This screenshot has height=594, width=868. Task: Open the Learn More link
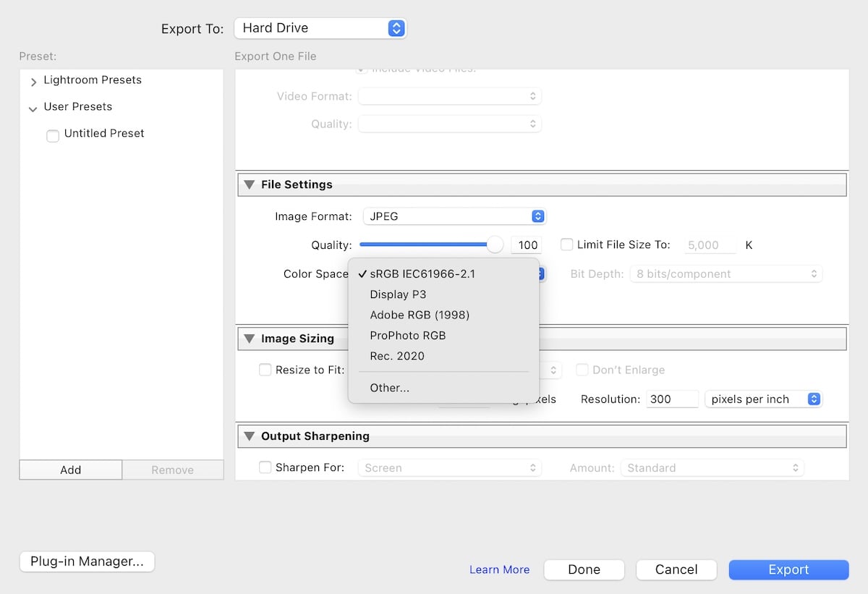click(499, 569)
